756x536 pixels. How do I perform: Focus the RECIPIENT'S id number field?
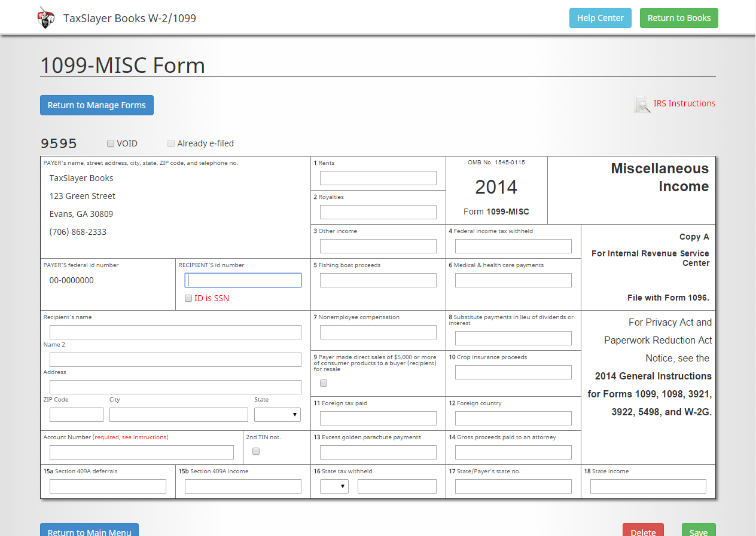pos(243,280)
